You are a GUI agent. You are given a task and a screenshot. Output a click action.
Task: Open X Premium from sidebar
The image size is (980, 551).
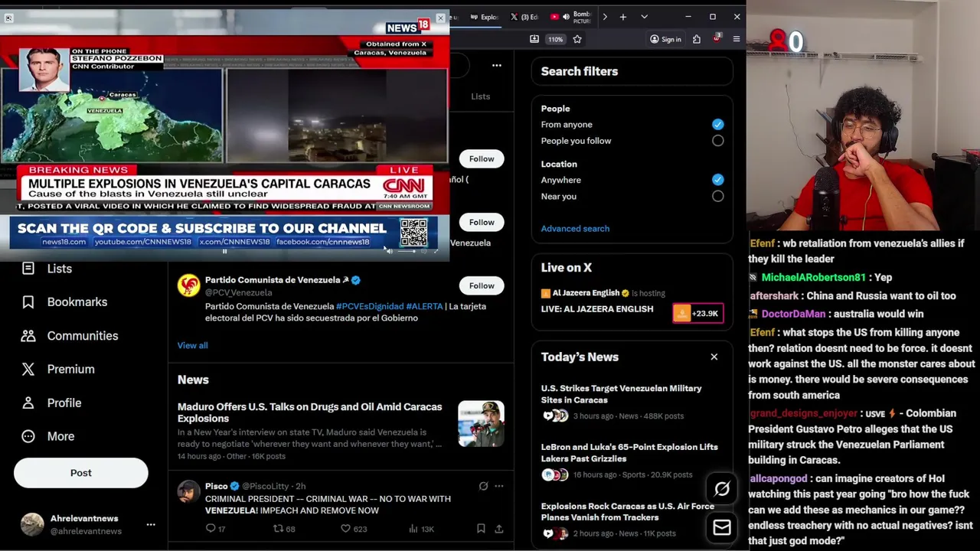[x=58, y=369]
